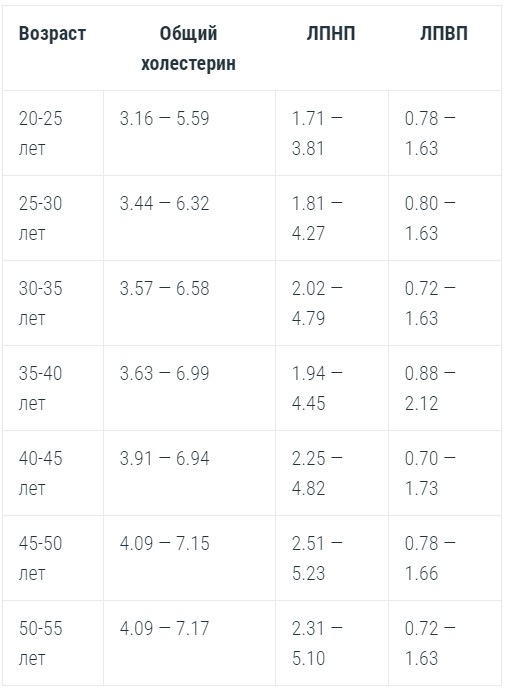Click the 3.63 – 6.99 cholesterol value

(165, 373)
